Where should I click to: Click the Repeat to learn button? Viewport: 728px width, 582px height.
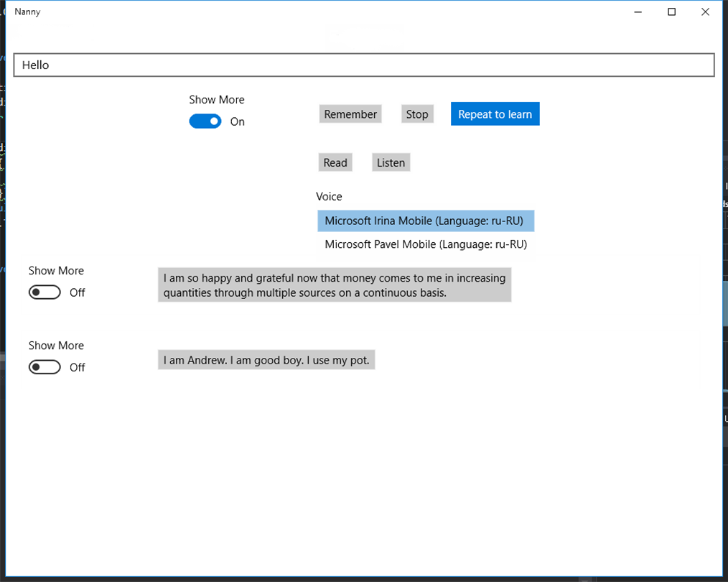495,114
